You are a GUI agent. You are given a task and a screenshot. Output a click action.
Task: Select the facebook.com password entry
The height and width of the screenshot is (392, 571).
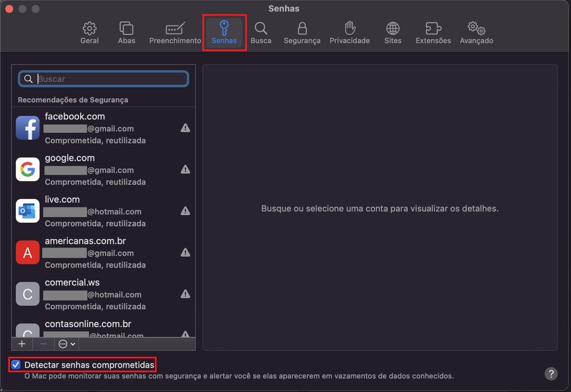click(x=103, y=128)
